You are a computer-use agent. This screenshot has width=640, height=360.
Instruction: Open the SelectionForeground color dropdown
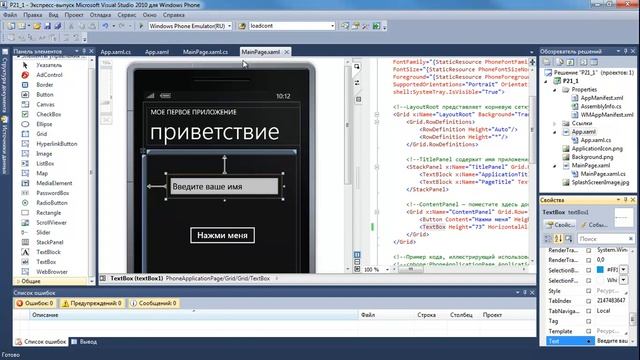tap(624, 280)
